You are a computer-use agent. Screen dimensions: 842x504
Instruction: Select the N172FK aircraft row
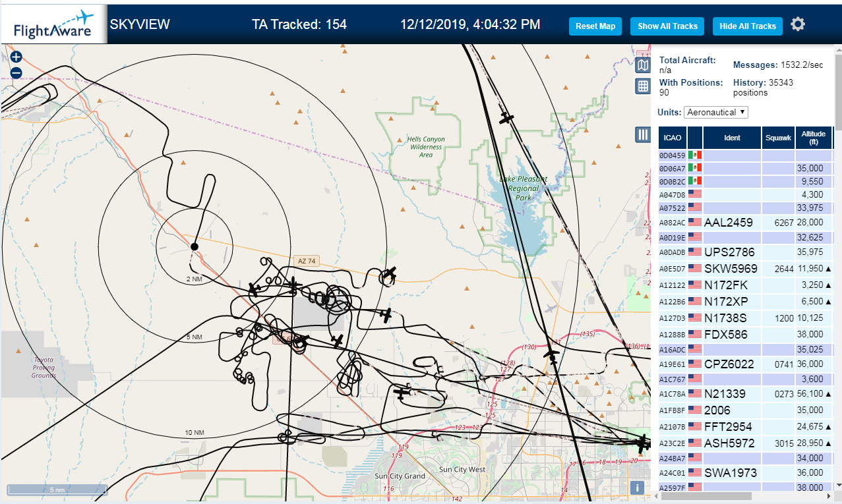[746, 285]
